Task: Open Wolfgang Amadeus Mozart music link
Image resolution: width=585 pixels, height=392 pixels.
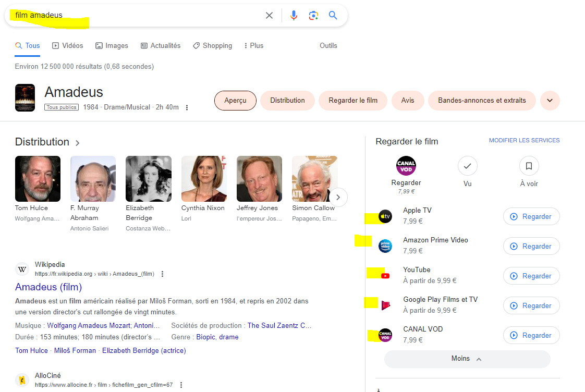Action: click(x=89, y=326)
